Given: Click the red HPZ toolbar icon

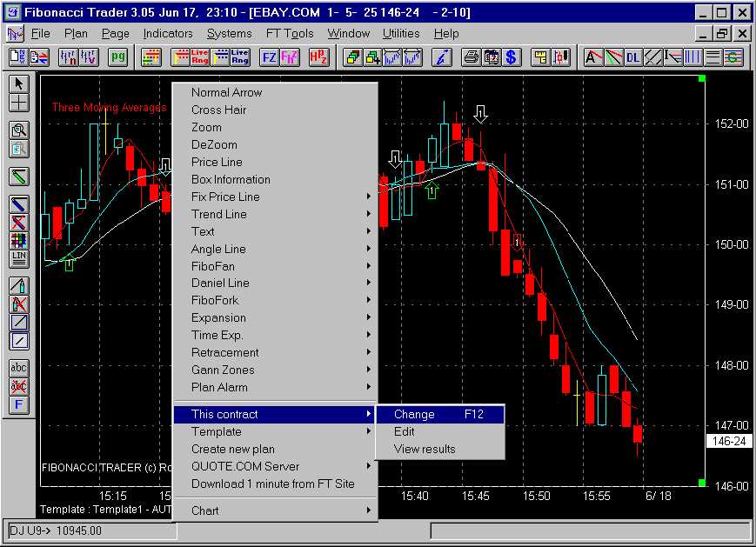Looking at the screenshot, I should (318, 58).
